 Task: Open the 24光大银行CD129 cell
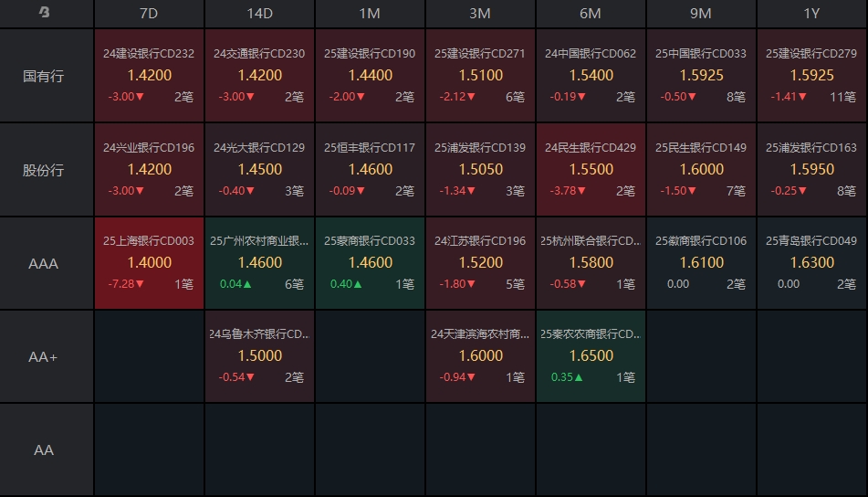[x=259, y=170]
